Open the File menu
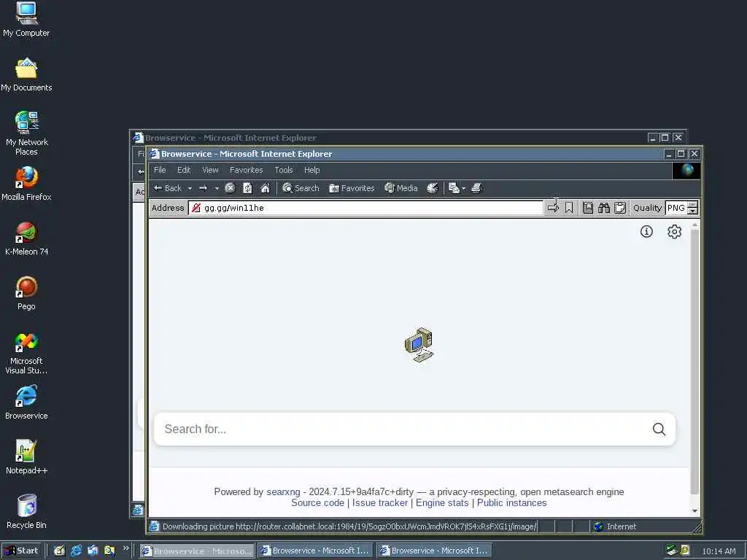 point(160,170)
